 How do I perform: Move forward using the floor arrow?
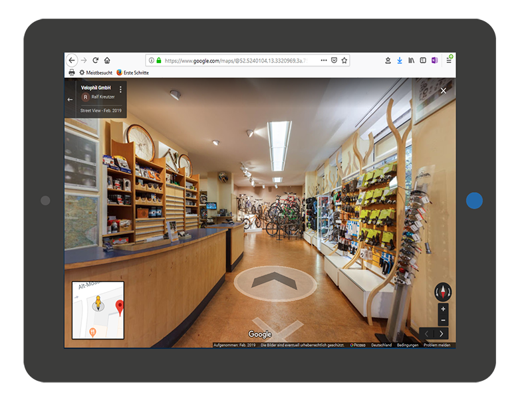click(275, 284)
